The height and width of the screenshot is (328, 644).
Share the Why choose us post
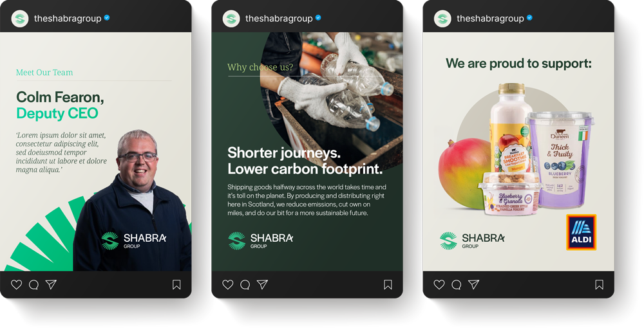point(263,284)
